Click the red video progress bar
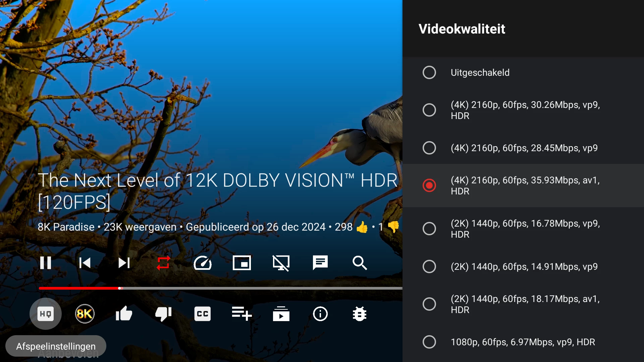644x362 pixels. (x=79, y=288)
